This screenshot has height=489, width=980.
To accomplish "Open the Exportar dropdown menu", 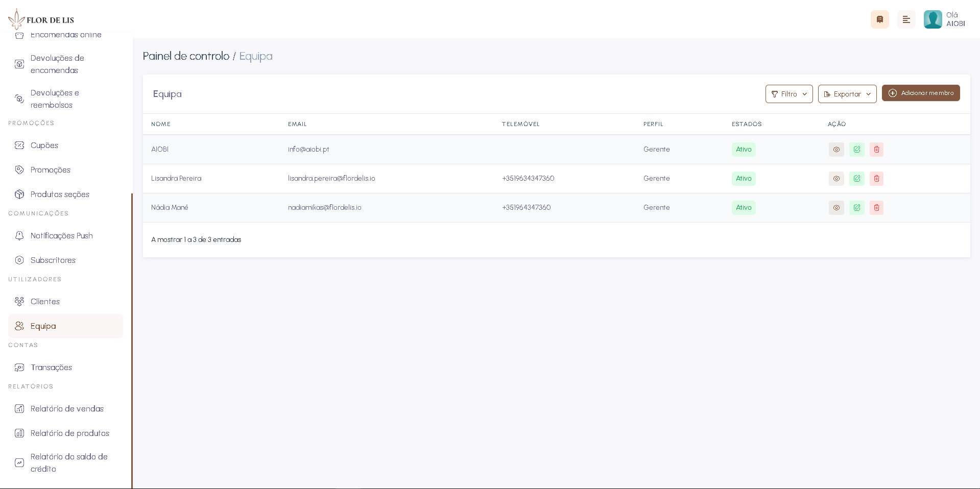I will (847, 94).
